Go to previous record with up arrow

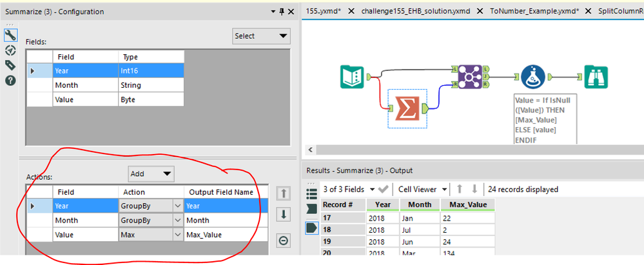tap(460, 189)
